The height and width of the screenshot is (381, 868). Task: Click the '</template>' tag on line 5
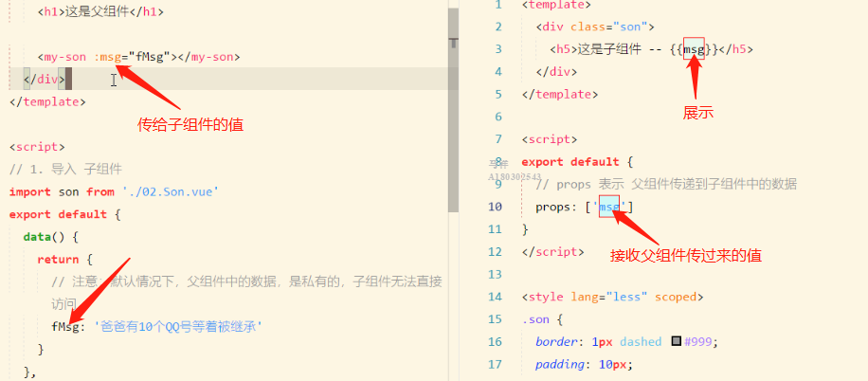(560, 94)
